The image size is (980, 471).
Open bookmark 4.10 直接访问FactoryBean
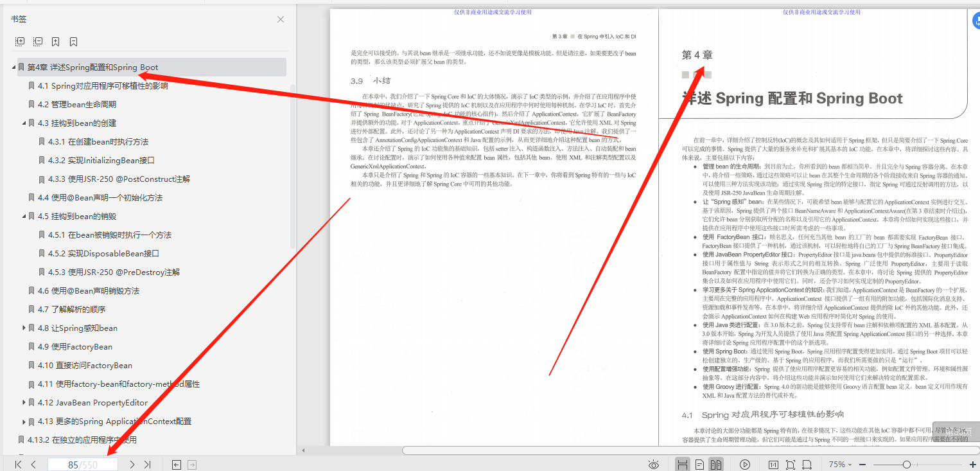[x=85, y=365]
